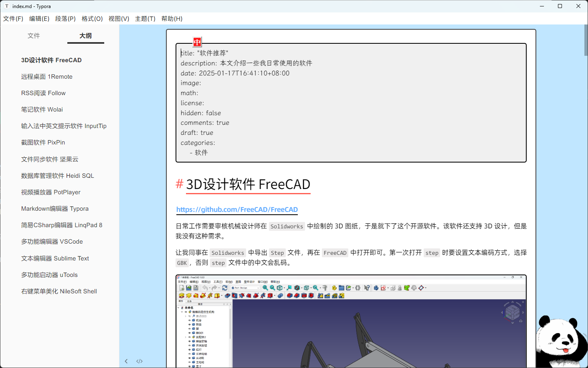The height and width of the screenshot is (368, 588).
Task: Go to 截图软件 PixPin in outline
Action: (x=43, y=142)
